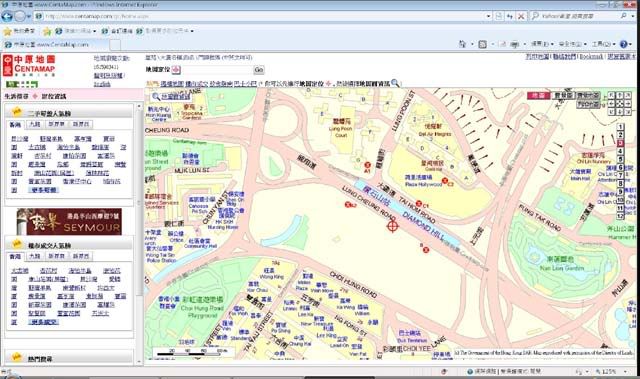This screenshot has width=640, height=379.
Task: Click the map location search input field
Action: pos(217,70)
